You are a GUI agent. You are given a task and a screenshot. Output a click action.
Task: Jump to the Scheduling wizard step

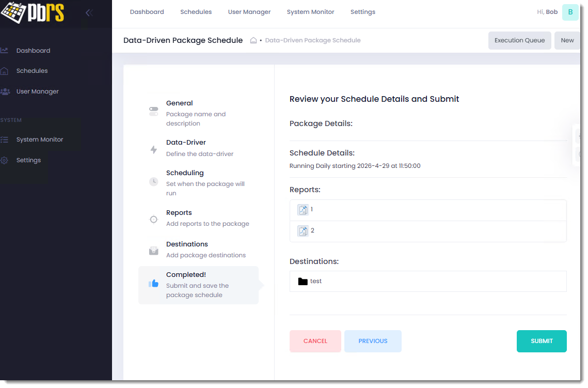[185, 173]
